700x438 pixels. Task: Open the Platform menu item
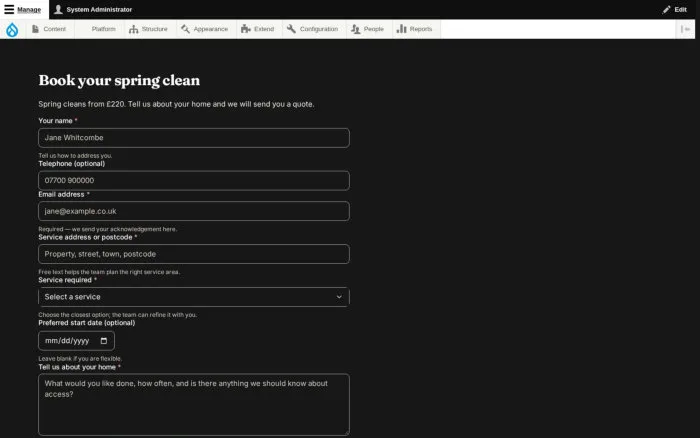pos(99,29)
